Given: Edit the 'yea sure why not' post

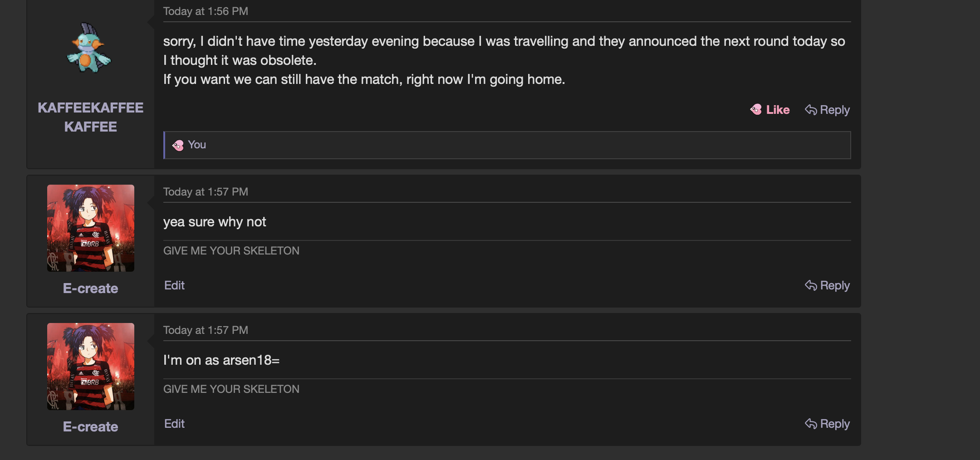Looking at the screenshot, I should [x=174, y=285].
